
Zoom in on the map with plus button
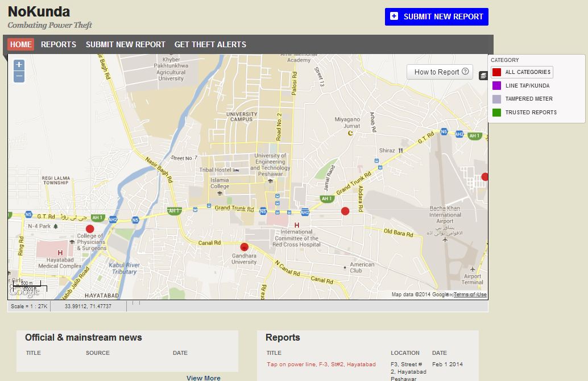19,64
